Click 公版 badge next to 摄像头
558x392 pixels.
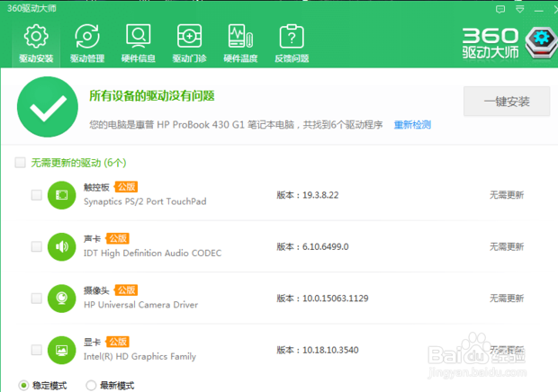126,290
